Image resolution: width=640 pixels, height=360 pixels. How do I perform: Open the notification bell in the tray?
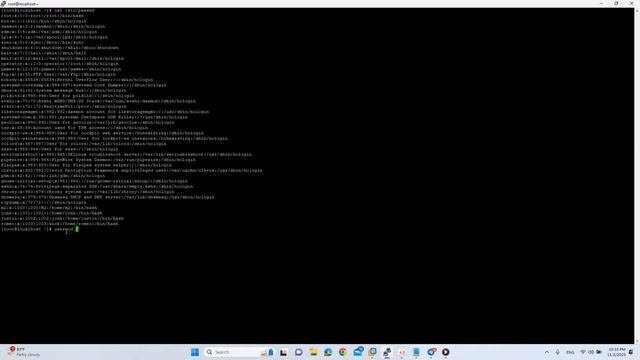[x=631, y=352]
